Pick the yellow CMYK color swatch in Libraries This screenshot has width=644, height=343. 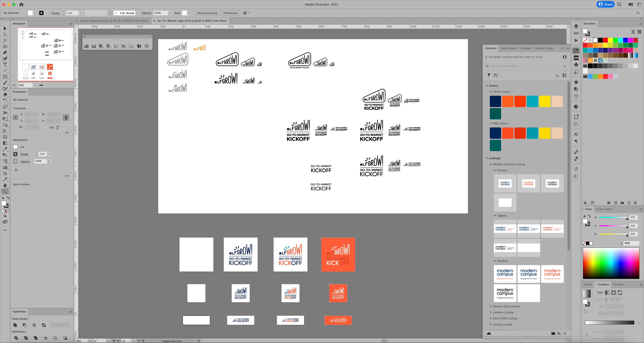tap(545, 101)
